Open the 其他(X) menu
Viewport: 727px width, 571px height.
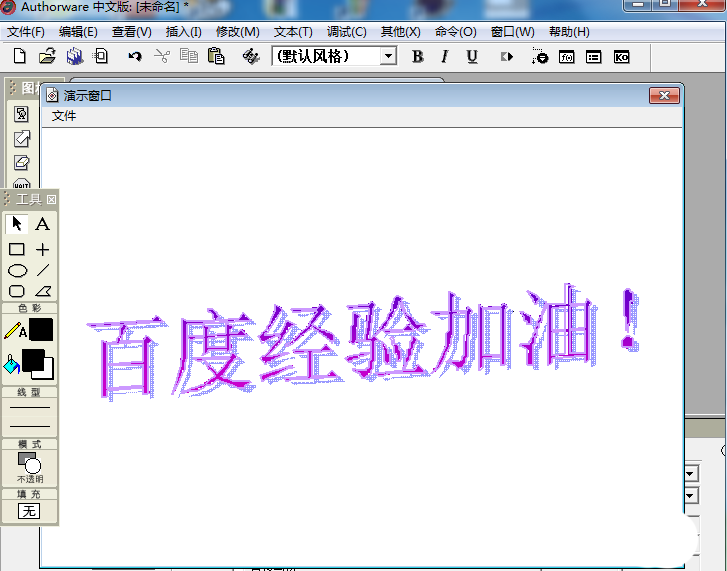coord(401,32)
